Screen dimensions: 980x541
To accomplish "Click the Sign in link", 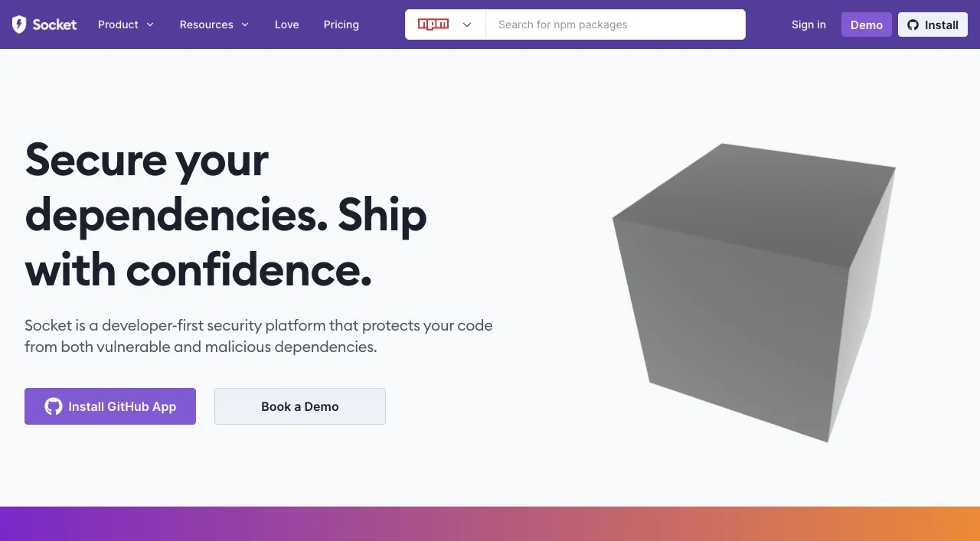I will (x=808, y=24).
